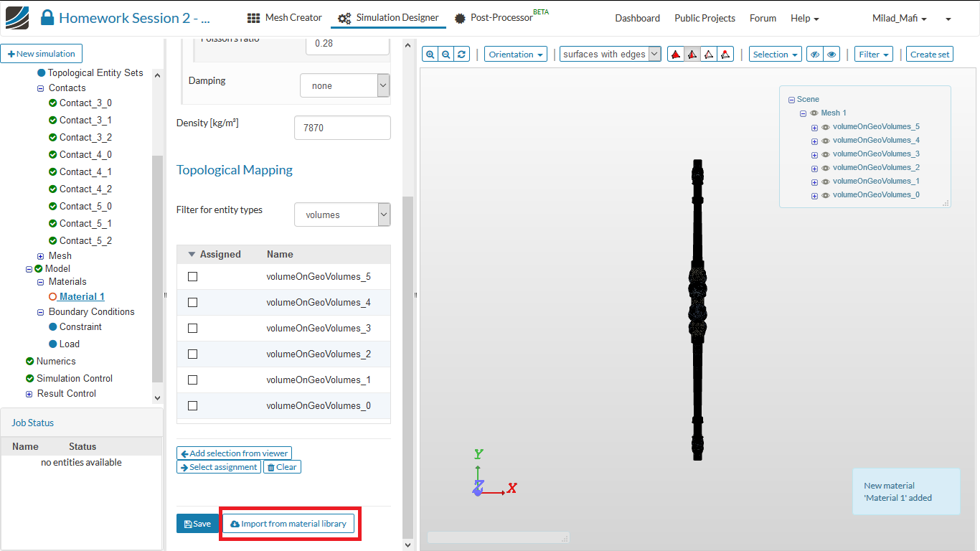Toggle the Mesh 1 eye icon in Scene tree
980x551 pixels.
(814, 113)
